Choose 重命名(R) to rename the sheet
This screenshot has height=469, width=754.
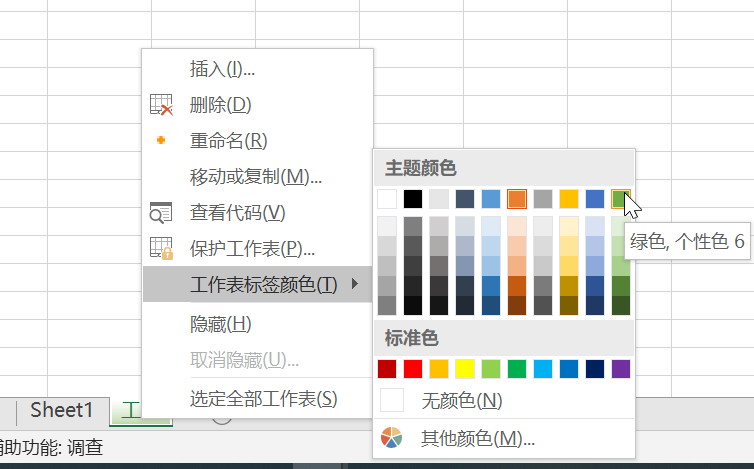pos(258,140)
